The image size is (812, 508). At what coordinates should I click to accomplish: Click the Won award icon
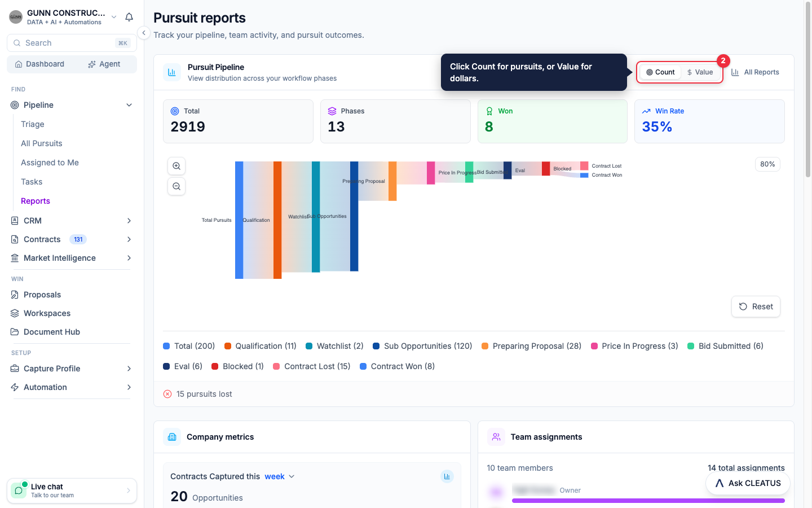(x=489, y=111)
